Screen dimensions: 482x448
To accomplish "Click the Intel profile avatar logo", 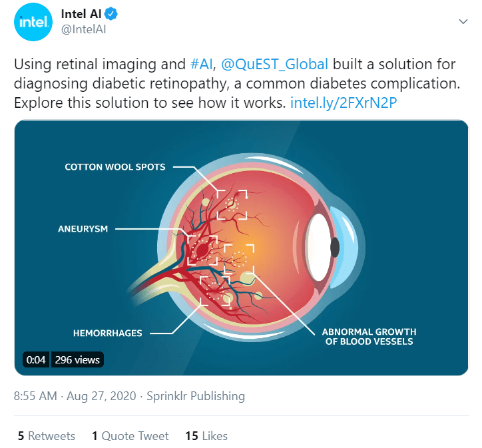I will tap(33, 23).
